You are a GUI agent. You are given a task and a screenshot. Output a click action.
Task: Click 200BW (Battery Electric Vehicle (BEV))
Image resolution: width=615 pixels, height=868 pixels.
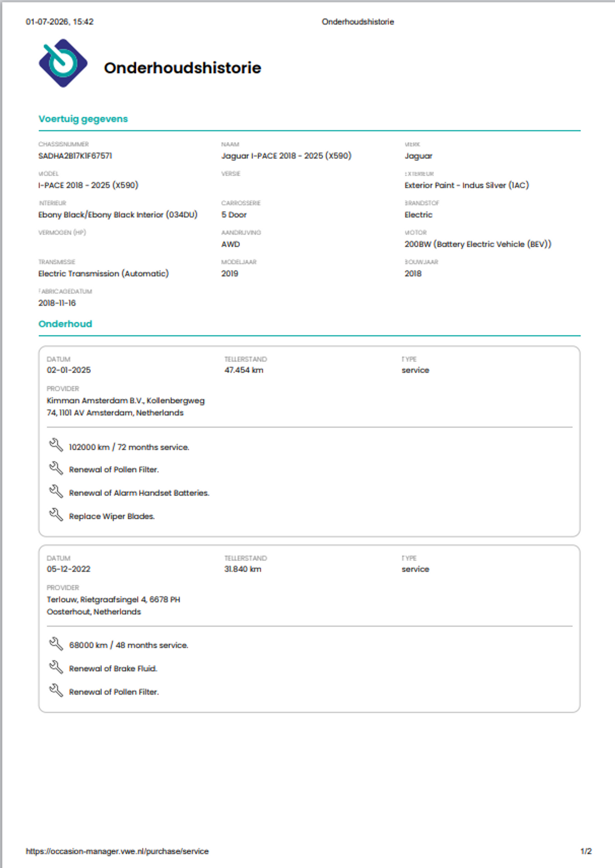478,244
